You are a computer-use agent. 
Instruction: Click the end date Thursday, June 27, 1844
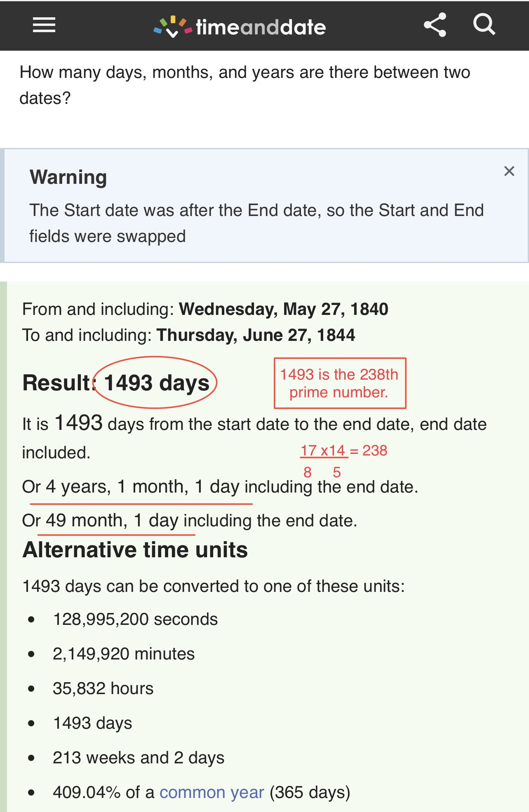pyautogui.click(x=256, y=335)
